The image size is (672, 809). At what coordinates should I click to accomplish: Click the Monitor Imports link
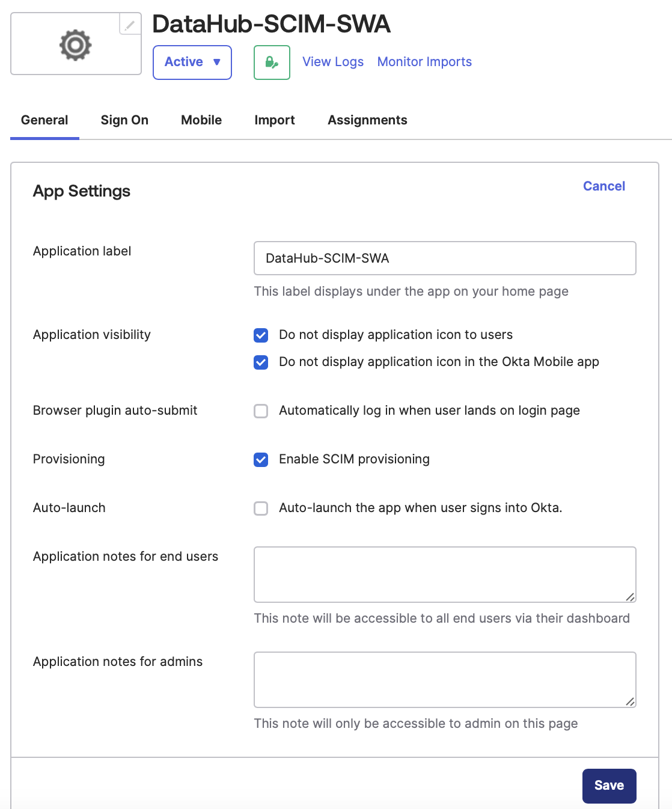click(x=424, y=62)
